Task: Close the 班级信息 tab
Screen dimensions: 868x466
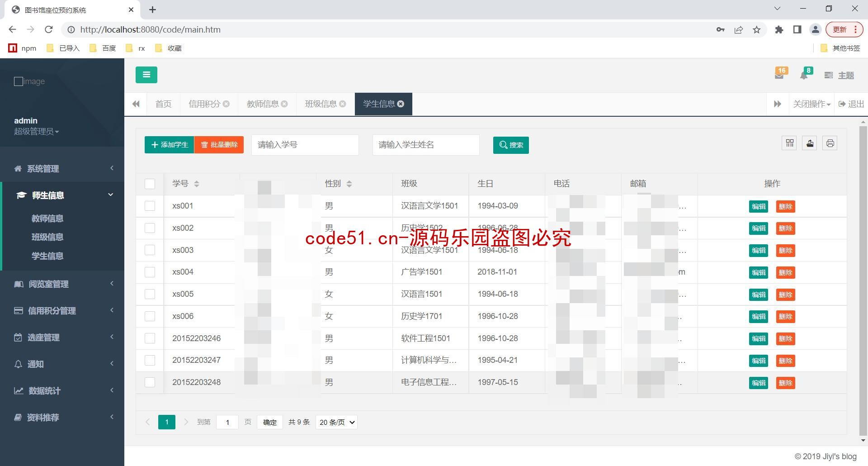Action: 343,104
